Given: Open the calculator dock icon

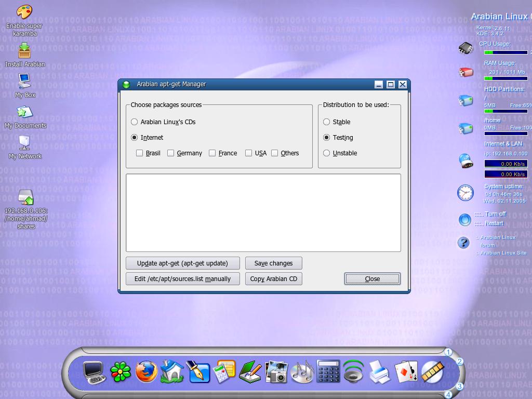Looking at the screenshot, I should [328, 371].
